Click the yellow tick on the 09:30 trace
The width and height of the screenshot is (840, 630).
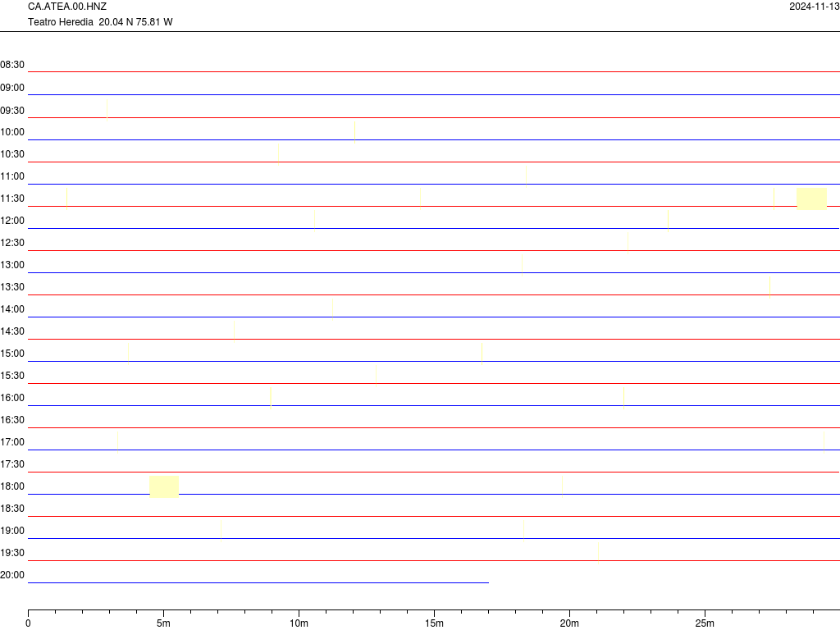click(107, 110)
